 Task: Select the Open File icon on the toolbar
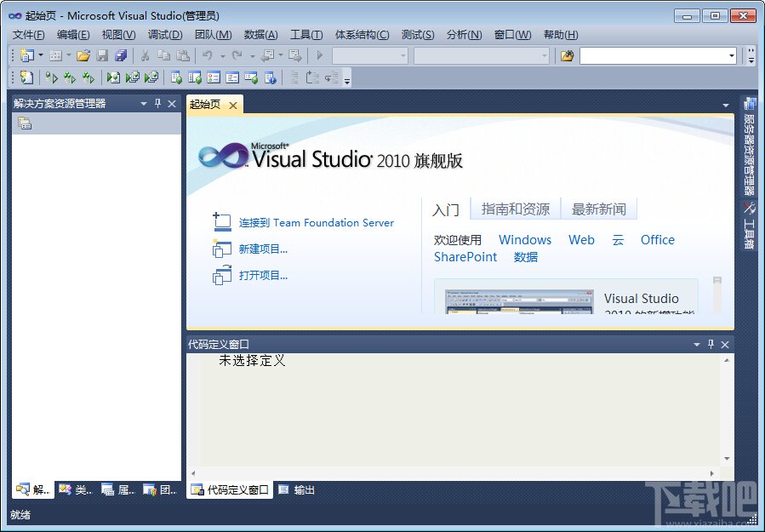pyautogui.click(x=82, y=54)
